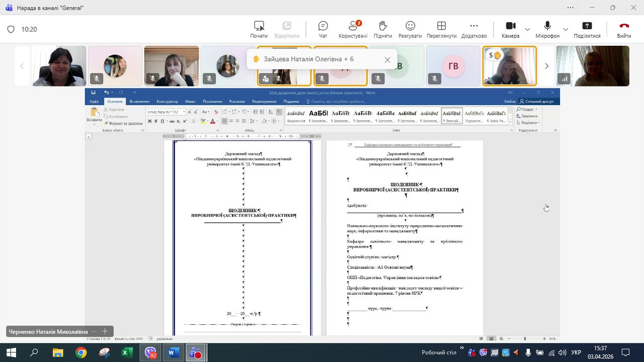Click the shield security icon beside timer

click(11, 29)
